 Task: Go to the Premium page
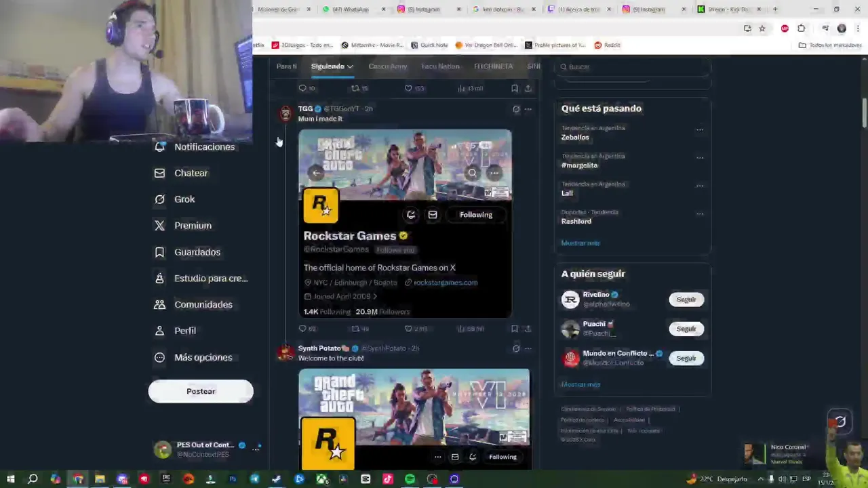pyautogui.click(x=183, y=226)
